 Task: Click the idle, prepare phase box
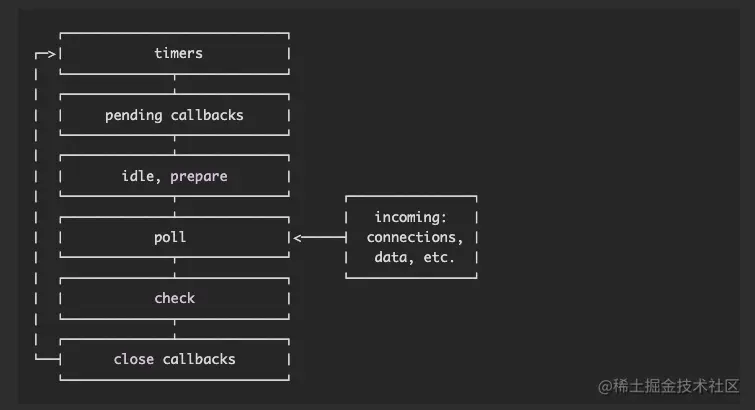point(175,176)
